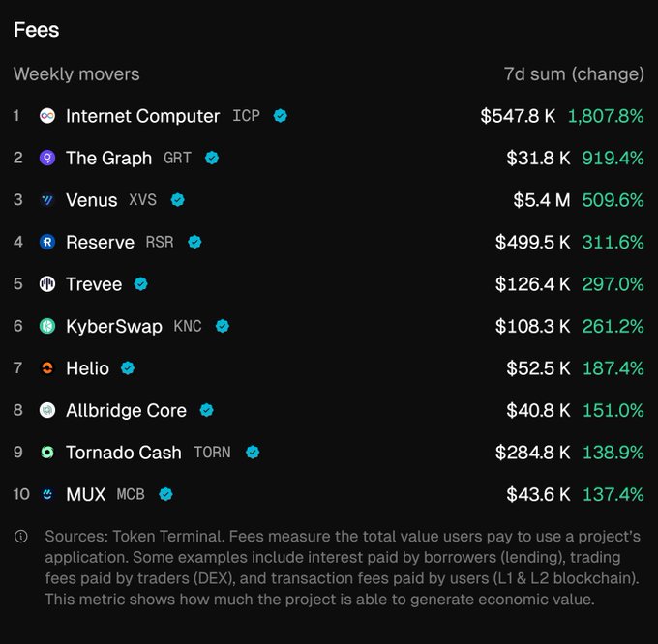658x644 pixels.
Task: Click the info icon beside Sources note
Action: [x=21, y=537]
